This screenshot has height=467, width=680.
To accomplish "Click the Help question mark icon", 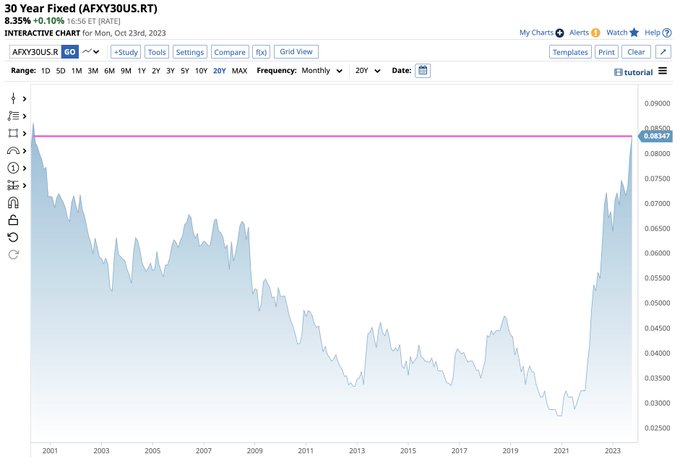I will click(667, 33).
